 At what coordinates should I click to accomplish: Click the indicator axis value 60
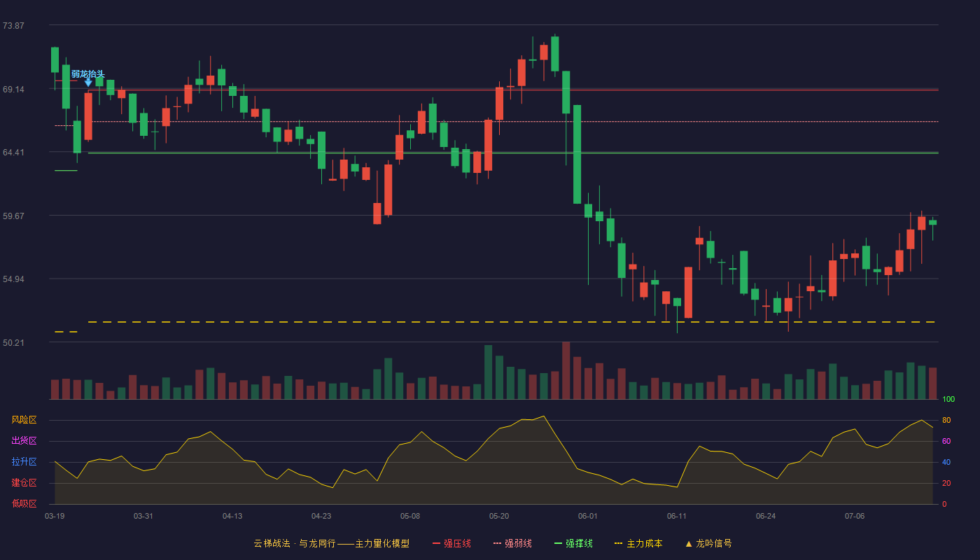(946, 441)
